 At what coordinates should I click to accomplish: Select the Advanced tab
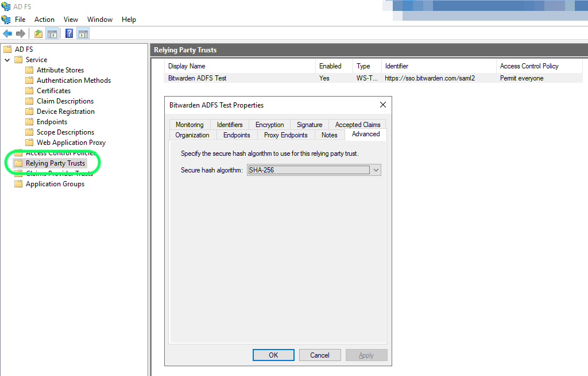click(366, 134)
